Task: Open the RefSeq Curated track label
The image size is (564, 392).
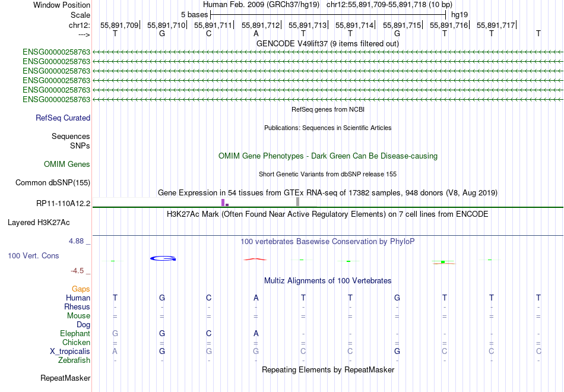Action: tap(63, 118)
